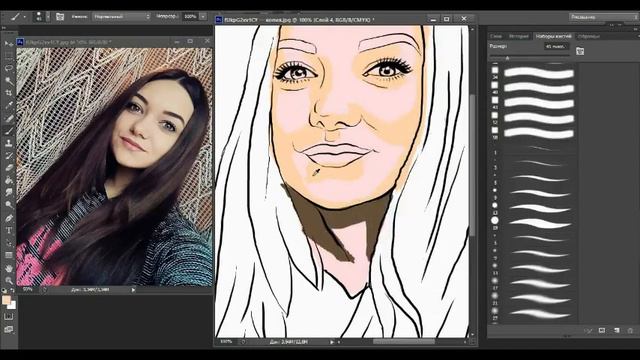Select the Paint Bucket tool

coord(9,180)
